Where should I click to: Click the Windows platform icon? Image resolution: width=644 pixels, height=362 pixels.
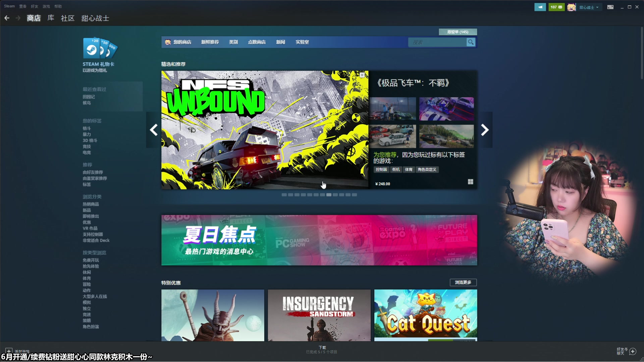click(471, 182)
